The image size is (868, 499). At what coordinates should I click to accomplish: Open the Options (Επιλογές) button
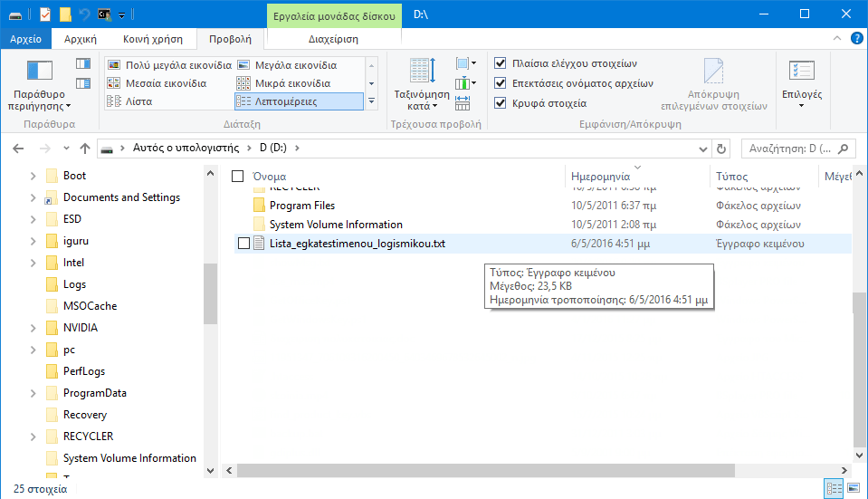(x=801, y=85)
